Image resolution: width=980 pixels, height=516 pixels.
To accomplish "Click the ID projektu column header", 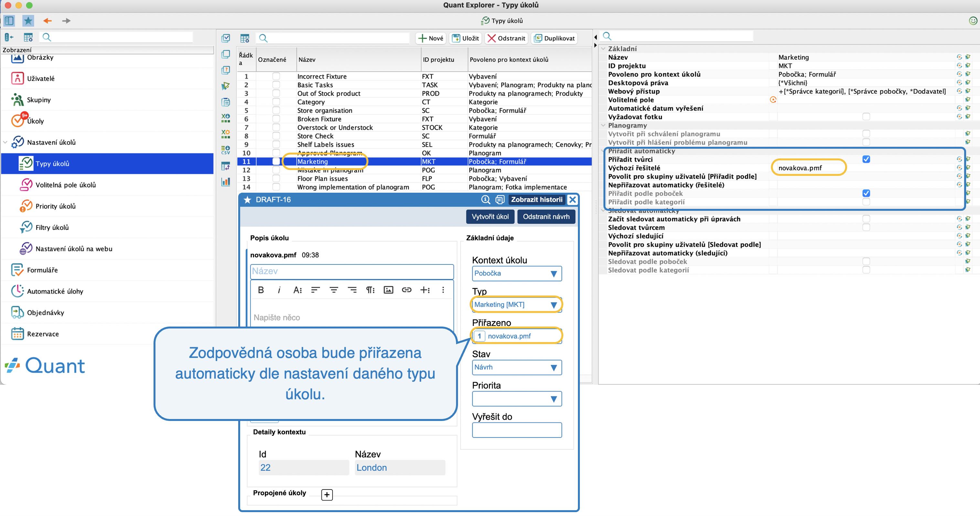I will (444, 59).
